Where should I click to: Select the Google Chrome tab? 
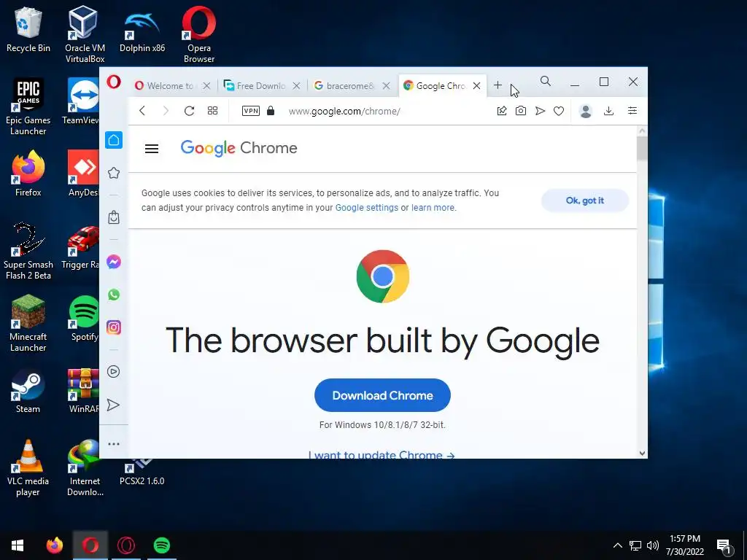tap(441, 86)
